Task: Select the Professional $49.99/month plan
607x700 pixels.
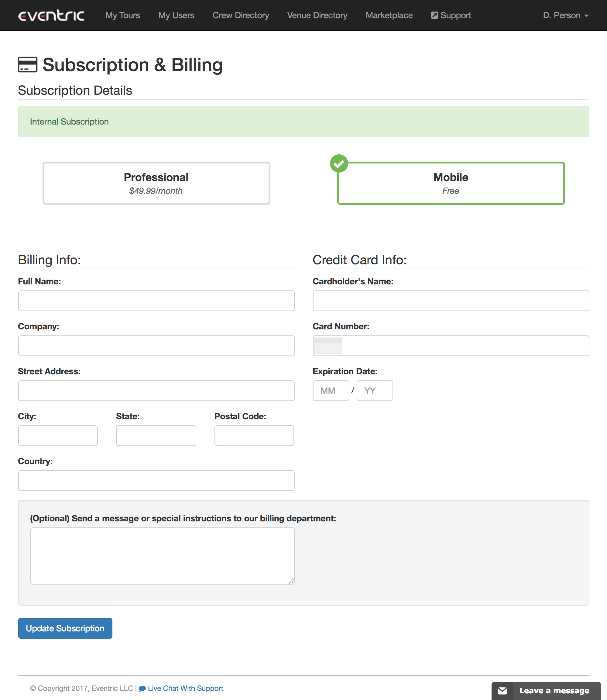Action: pyautogui.click(x=156, y=183)
